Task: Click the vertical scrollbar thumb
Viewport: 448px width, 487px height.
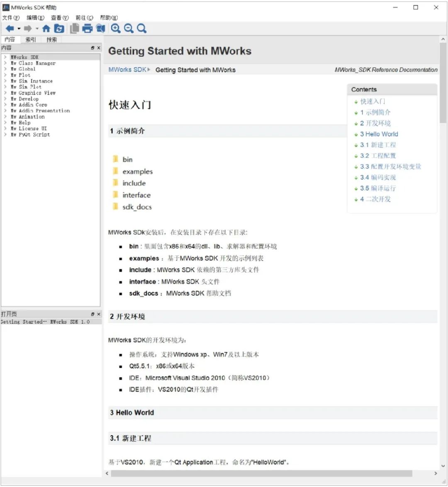Action: 443,83
